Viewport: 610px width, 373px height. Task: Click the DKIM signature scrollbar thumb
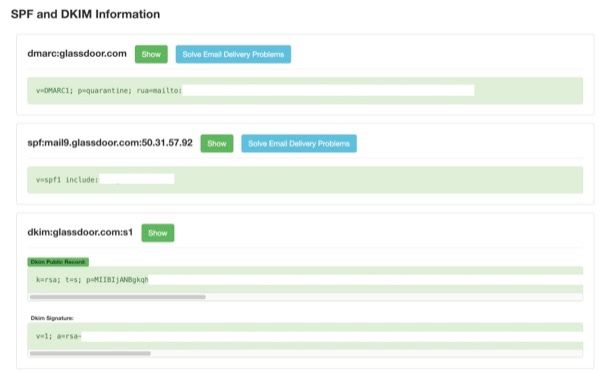coord(90,354)
